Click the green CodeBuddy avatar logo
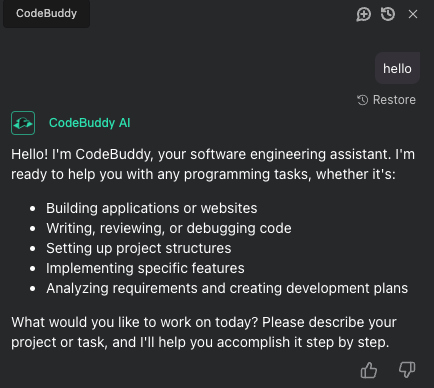434x388 pixels. coord(23,123)
